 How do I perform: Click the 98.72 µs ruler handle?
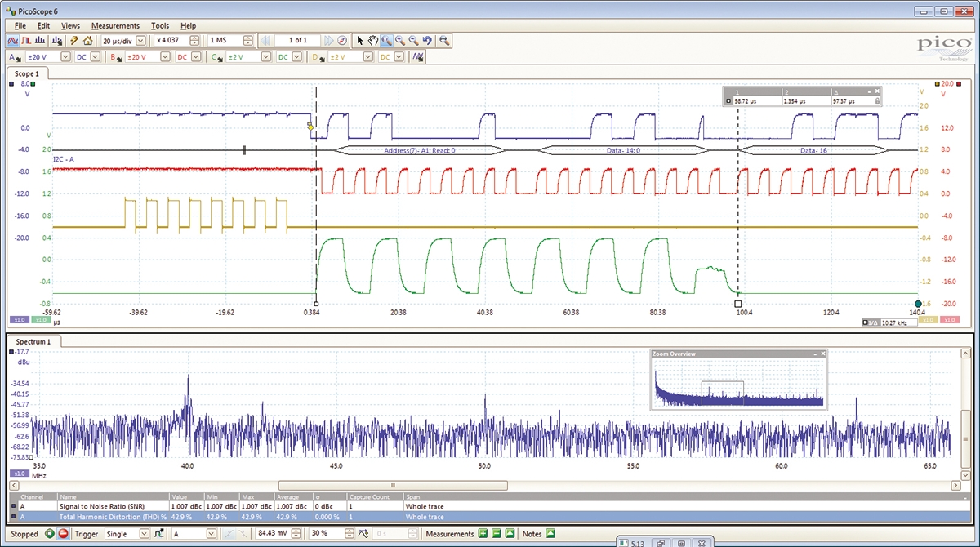pos(738,302)
